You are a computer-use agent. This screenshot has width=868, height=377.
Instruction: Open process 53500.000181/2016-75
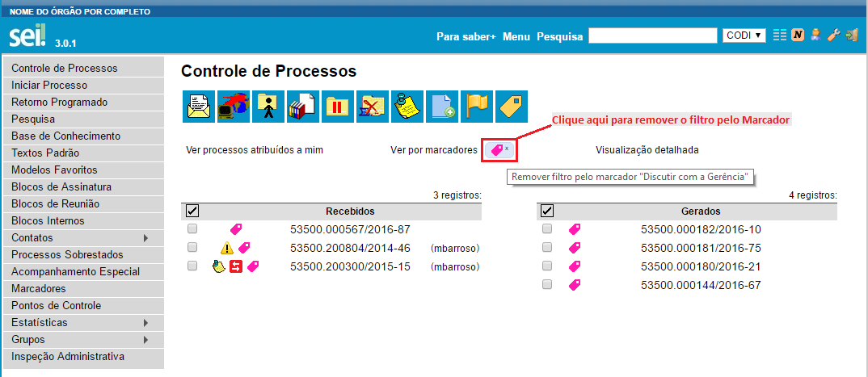(x=701, y=248)
